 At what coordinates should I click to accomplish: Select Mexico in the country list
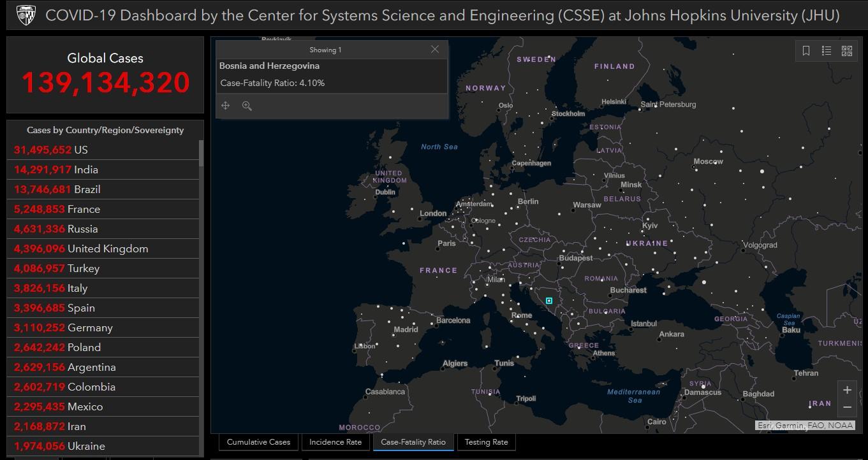(103, 406)
